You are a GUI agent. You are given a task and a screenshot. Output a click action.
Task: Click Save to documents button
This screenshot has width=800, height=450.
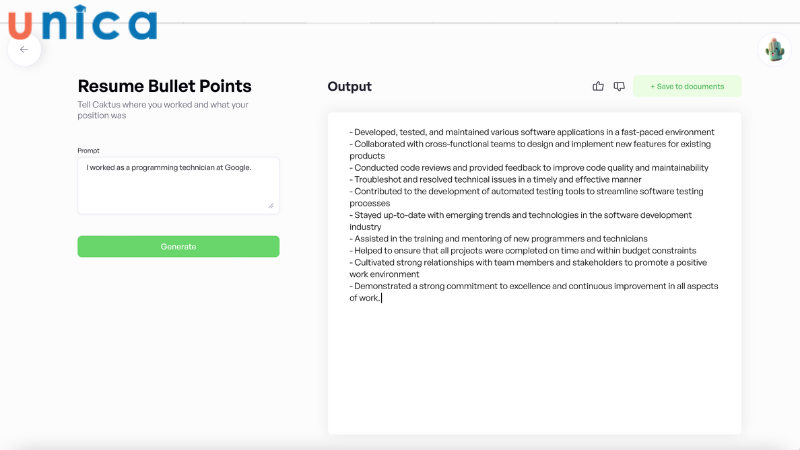coord(687,86)
